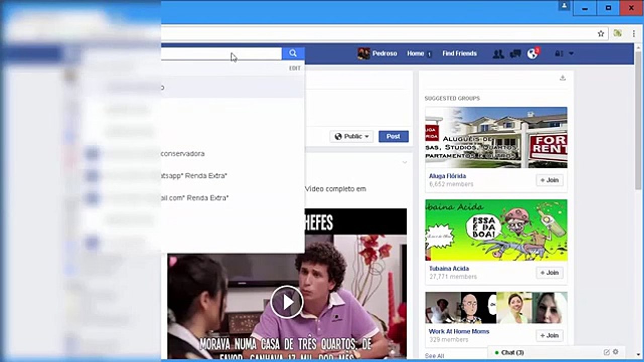The height and width of the screenshot is (362, 644).
Task: Open the Chrome three-dot menu
Action: pyautogui.click(x=634, y=34)
